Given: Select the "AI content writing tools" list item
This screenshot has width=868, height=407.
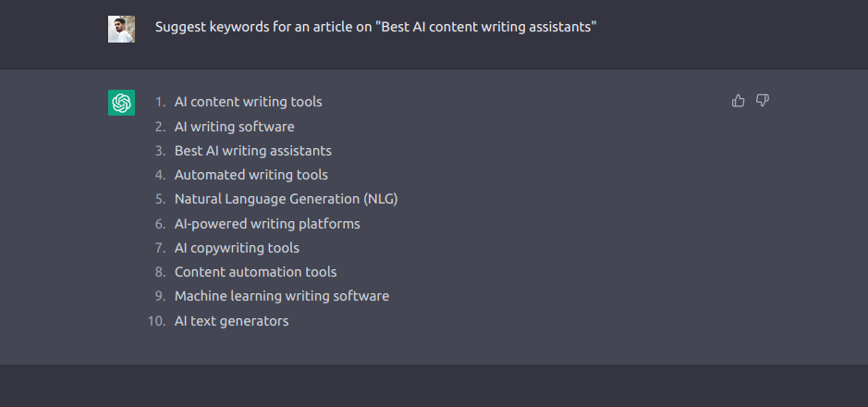Looking at the screenshot, I should click(248, 102).
